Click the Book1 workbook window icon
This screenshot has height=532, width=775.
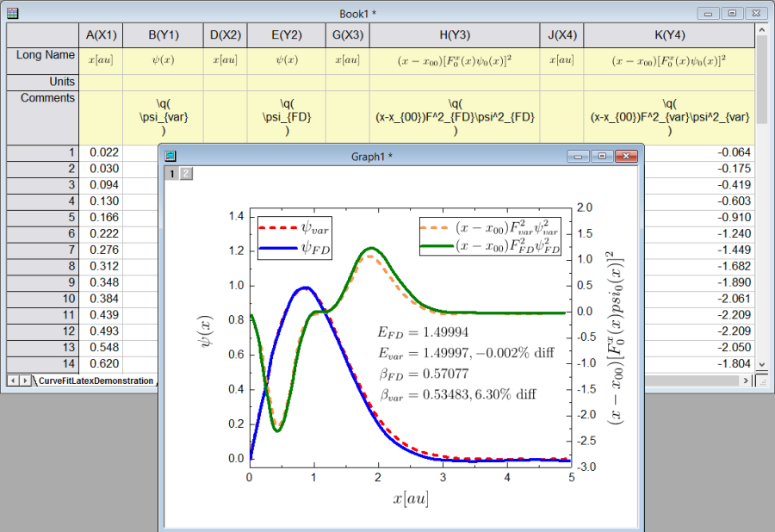[x=12, y=13]
